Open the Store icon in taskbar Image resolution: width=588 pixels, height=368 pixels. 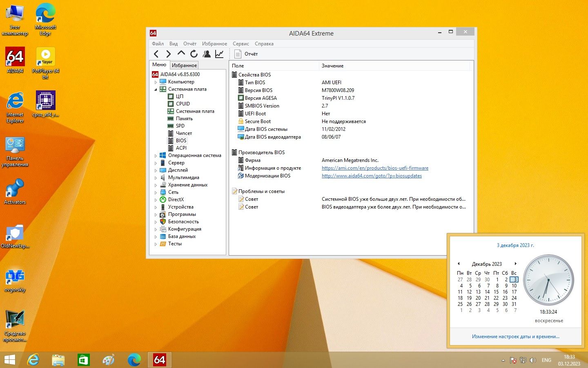click(83, 360)
